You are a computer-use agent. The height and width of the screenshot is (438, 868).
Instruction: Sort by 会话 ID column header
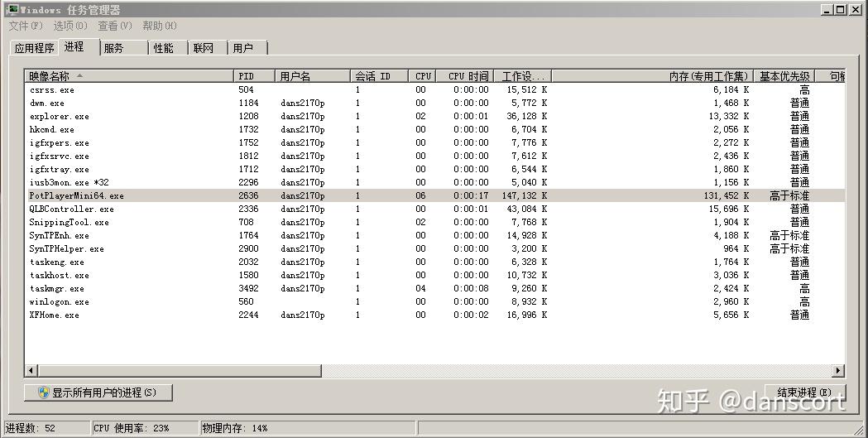tap(379, 76)
